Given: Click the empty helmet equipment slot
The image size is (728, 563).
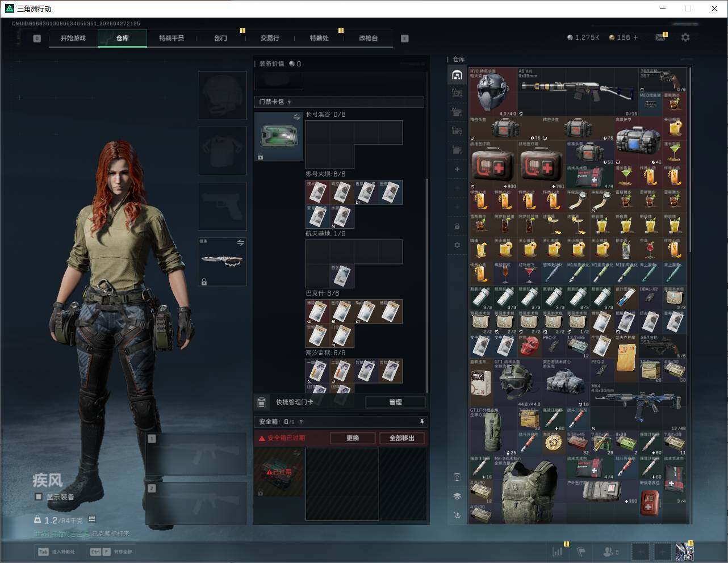Looking at the screenshot, I should (223, 95).
